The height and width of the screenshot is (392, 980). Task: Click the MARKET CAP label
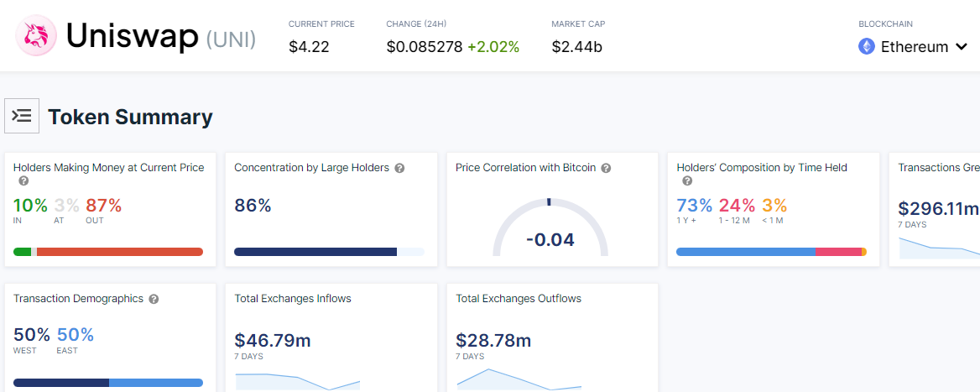[578, 24]
